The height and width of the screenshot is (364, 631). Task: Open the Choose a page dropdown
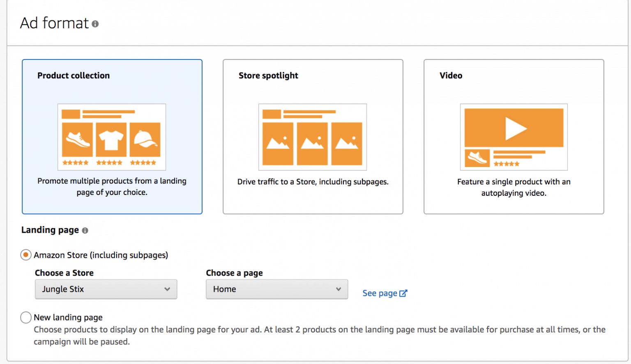click(x=276, y=289)
